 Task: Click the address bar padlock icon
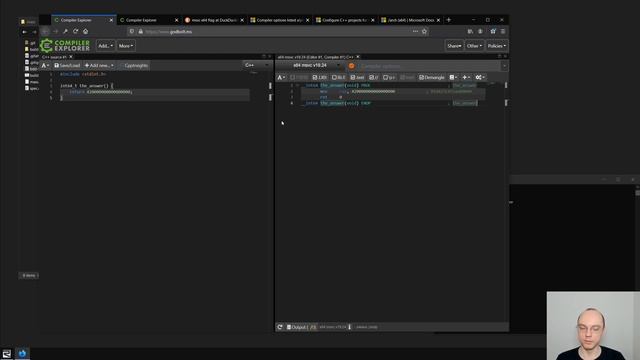(x=140, y=31)
